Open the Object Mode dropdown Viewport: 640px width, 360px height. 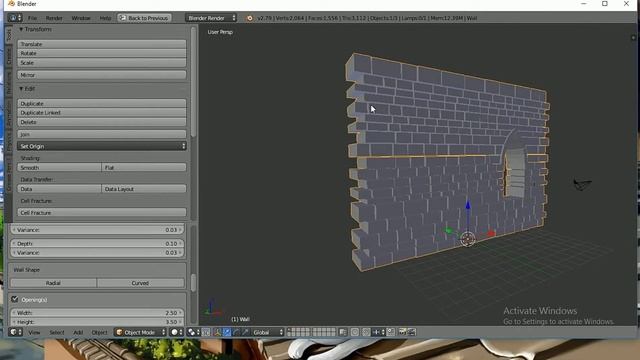click(140, 332)
